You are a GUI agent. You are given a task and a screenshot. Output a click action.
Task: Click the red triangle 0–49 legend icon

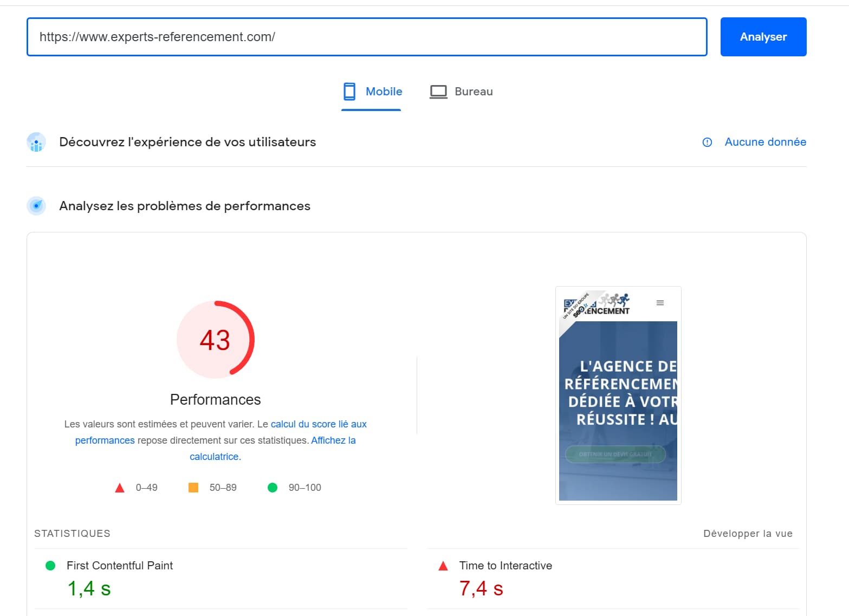(120, 488)
